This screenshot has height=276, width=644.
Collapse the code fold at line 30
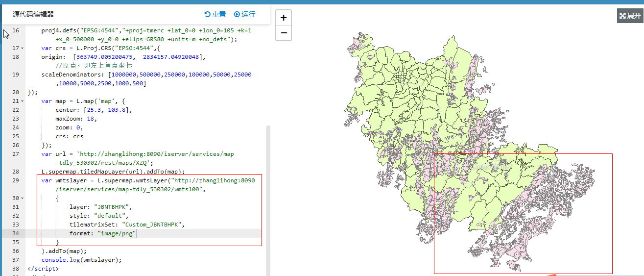point(23,198)
